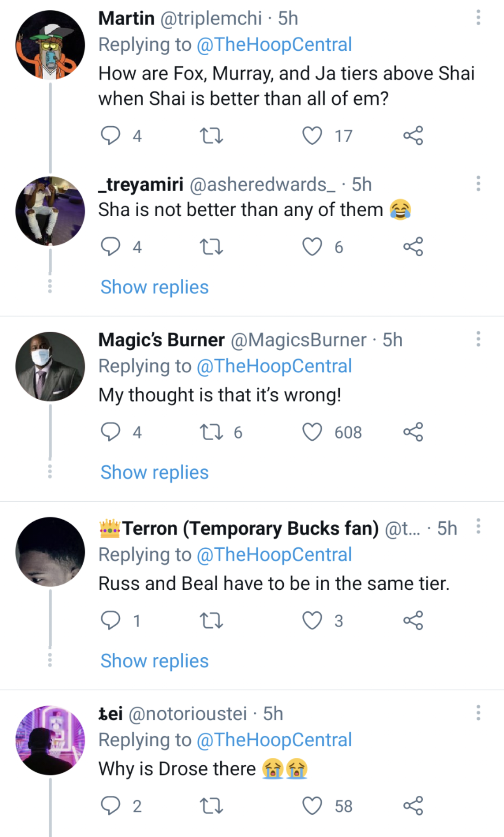Share tei's Drose tweet
The image size is (504, 837).
click(x=413, y=806)
